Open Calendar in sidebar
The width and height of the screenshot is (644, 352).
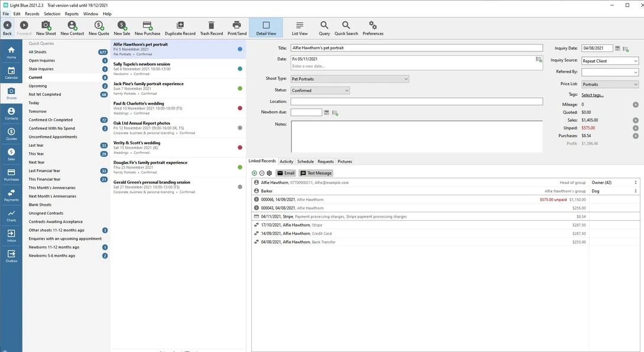click(11, 73)
